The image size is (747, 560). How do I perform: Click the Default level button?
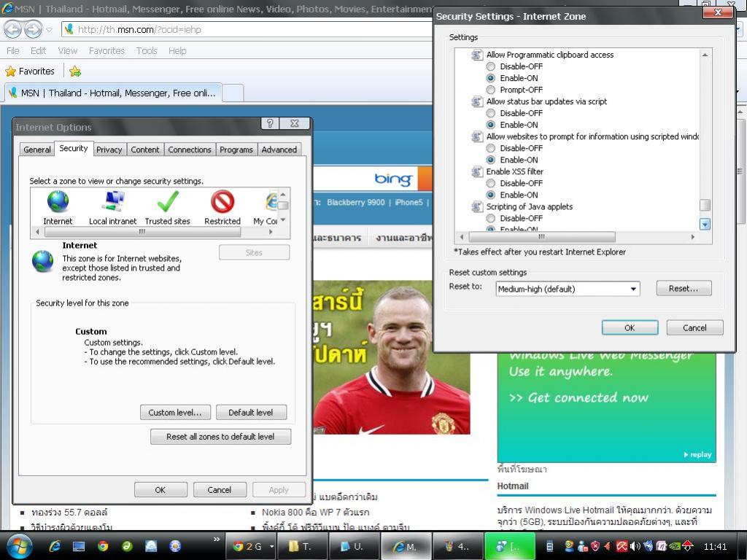pyautogui.click(x=251, y=413)
